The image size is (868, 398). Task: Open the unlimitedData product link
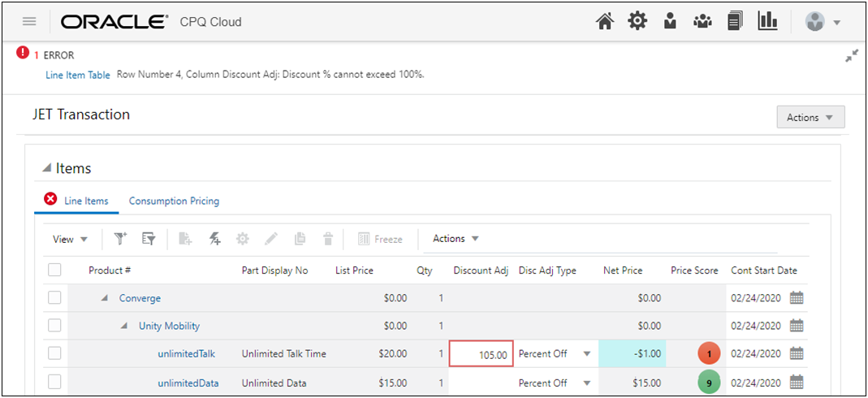(188, 383)
